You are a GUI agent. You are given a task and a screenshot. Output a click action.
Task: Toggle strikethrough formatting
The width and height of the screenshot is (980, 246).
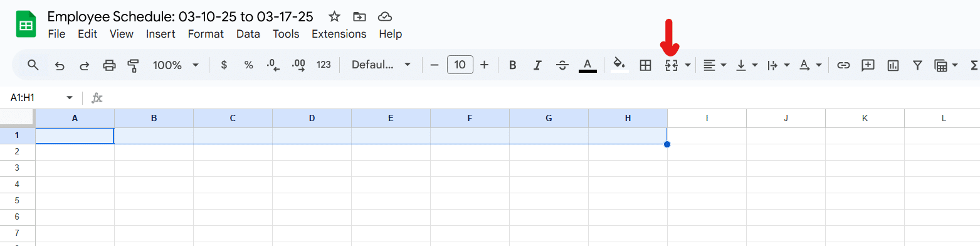pyautogui.click(x=562, y=65)
